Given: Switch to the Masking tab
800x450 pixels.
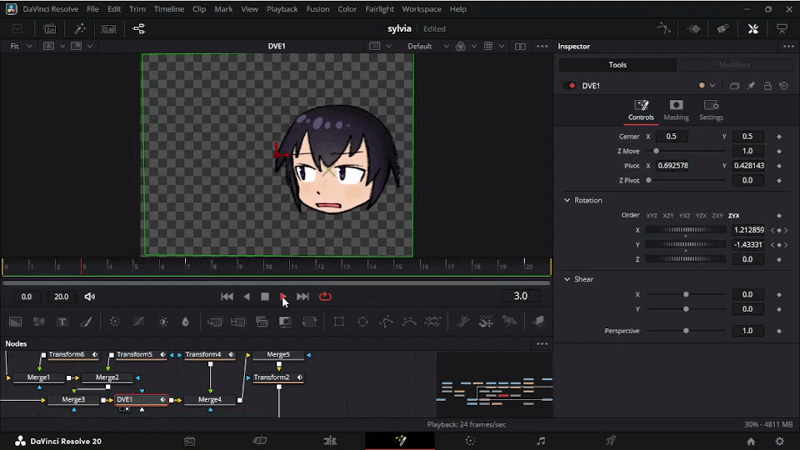Looking at the screenshot, I should 676,110.
